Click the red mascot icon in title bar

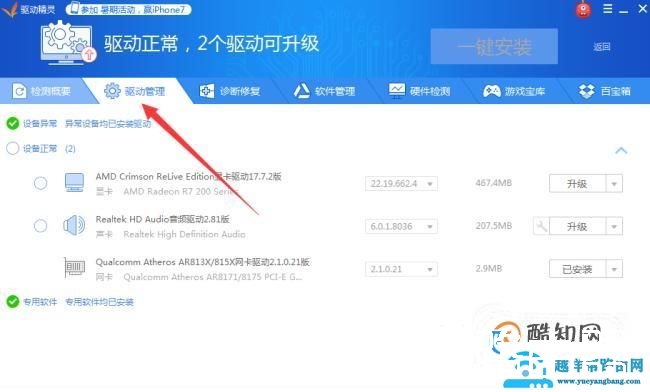tap(583, 10)
